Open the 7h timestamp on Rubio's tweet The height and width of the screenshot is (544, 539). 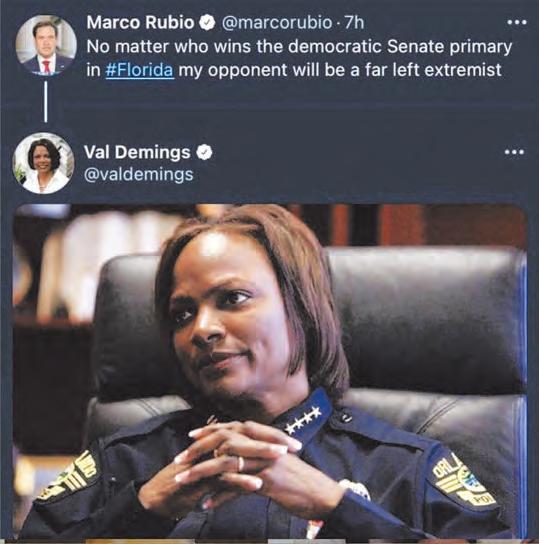(354, 23)
